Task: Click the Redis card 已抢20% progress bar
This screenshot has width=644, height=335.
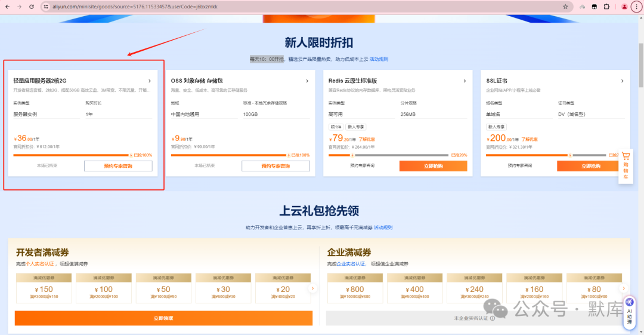Action: 389,155
